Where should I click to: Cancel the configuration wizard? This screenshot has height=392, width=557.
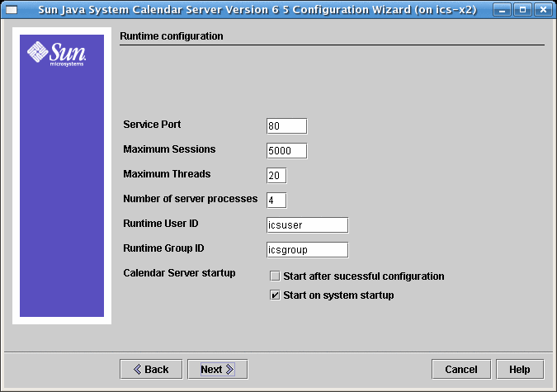[461, 369]
